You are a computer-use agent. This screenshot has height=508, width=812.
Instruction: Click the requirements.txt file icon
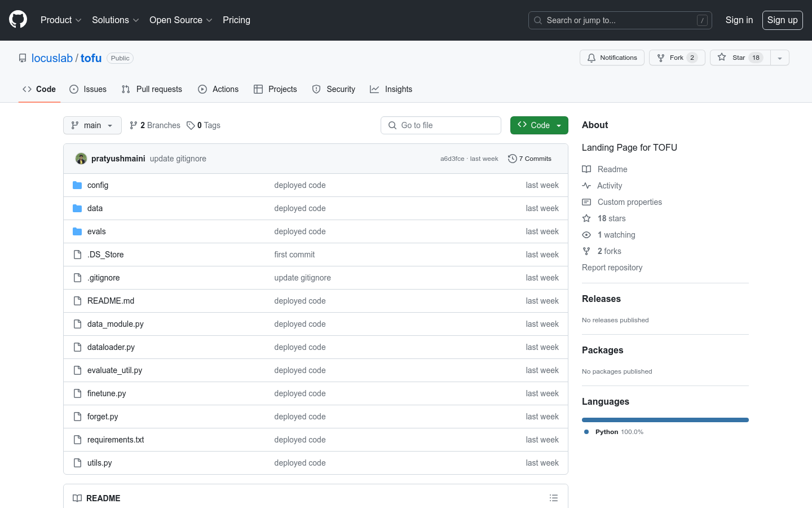pos(77,440)
